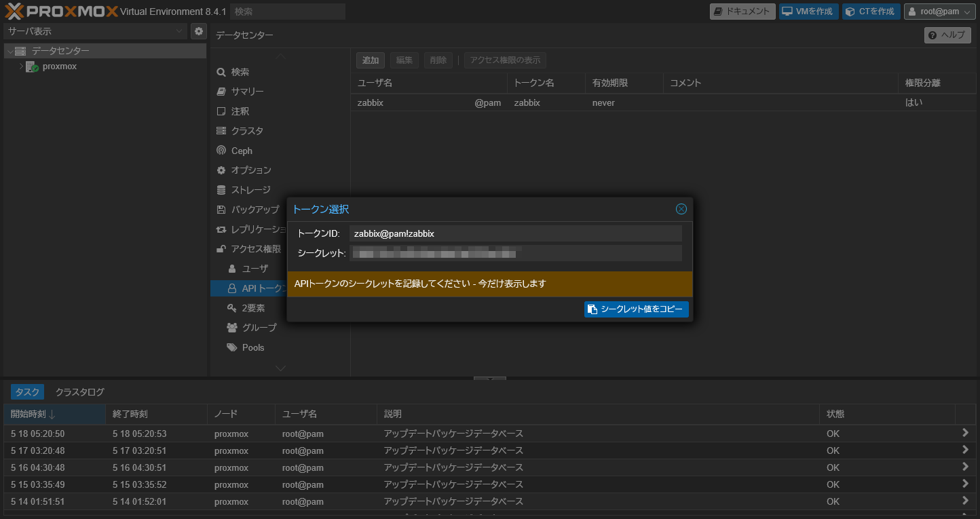Click 削除 button in token toolbar
Image resolution: width=980 pixels, height=519 pixels.
click(438, 60)
